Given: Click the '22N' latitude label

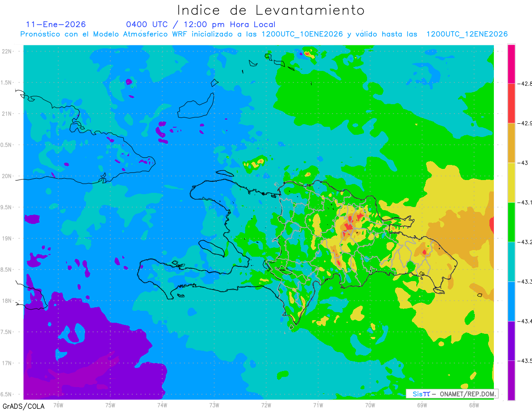Looking at the screenshot, I should point(7,51).
